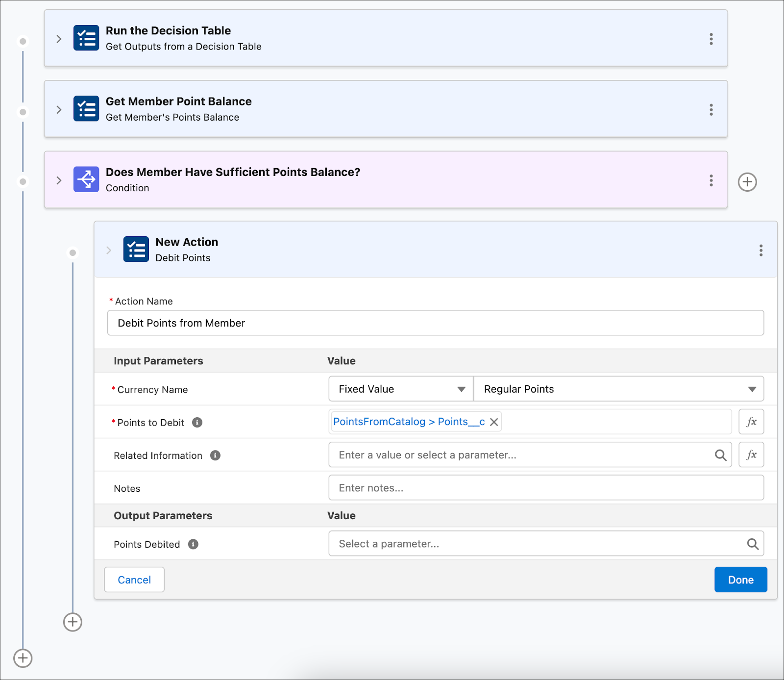
Task: Select the flow node dot beside the Condition step
Action: (23, 182)
